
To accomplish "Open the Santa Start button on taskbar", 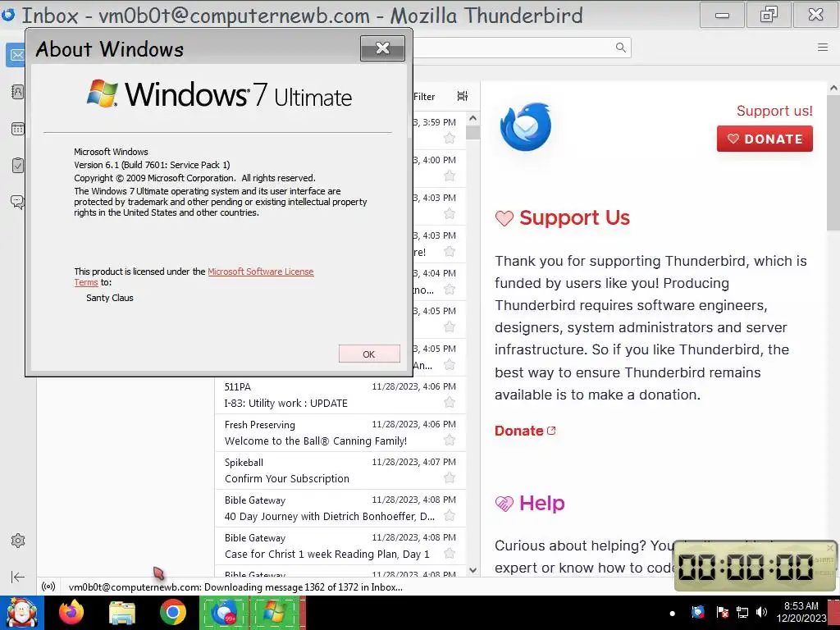I will (21, 613).
